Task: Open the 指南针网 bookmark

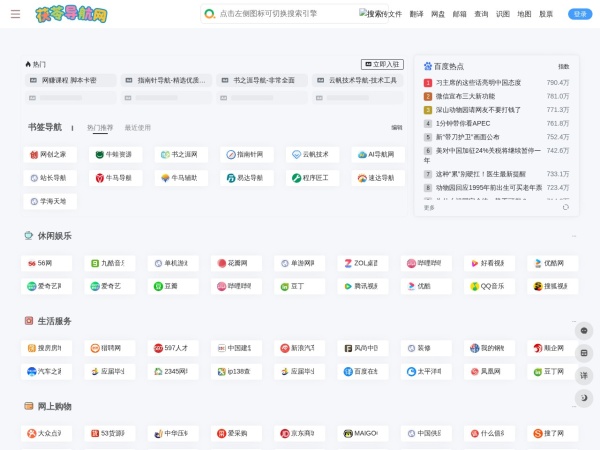Action: coord(247,155)
